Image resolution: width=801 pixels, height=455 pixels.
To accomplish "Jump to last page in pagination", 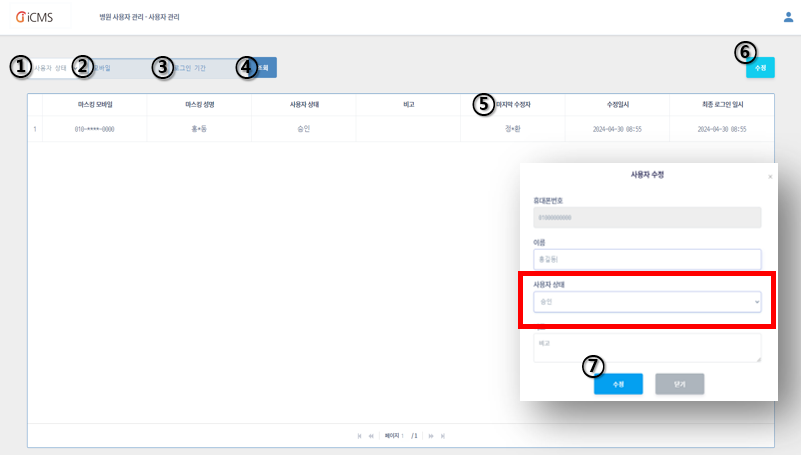I will click(442, 436).
